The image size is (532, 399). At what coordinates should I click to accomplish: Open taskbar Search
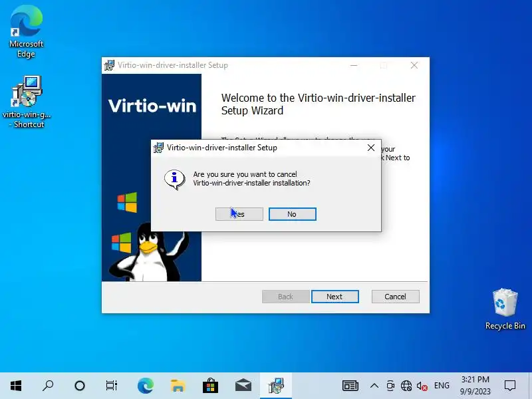point(48,386)
